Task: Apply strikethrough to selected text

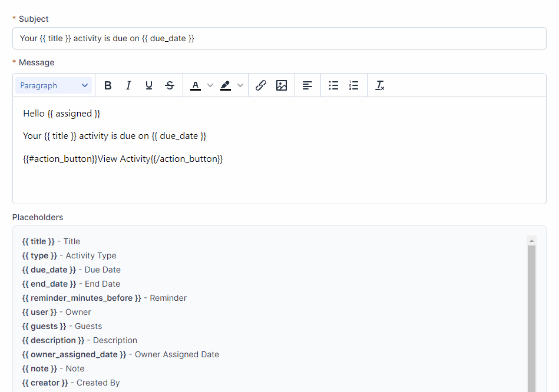Action: click(170, 85)
